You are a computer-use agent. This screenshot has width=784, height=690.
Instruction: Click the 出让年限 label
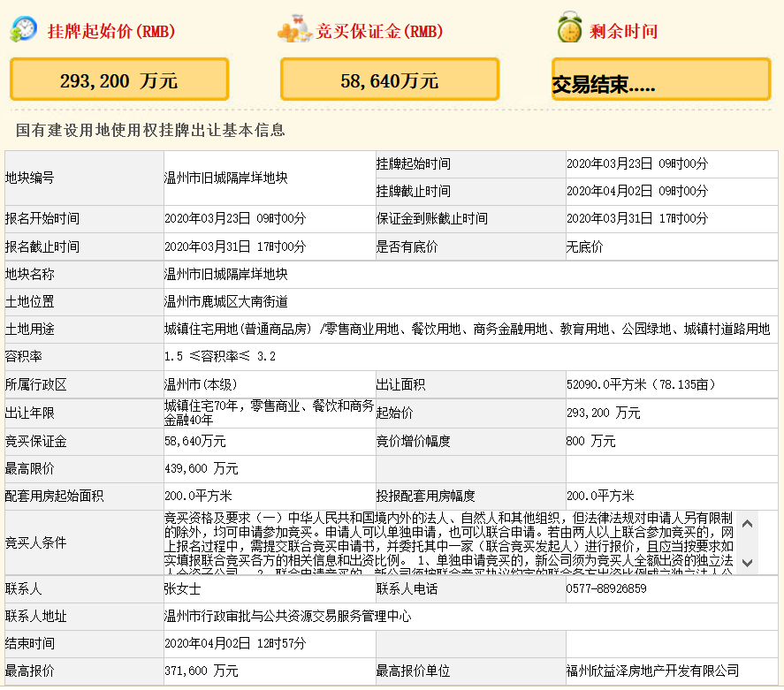tap(29, 413)
